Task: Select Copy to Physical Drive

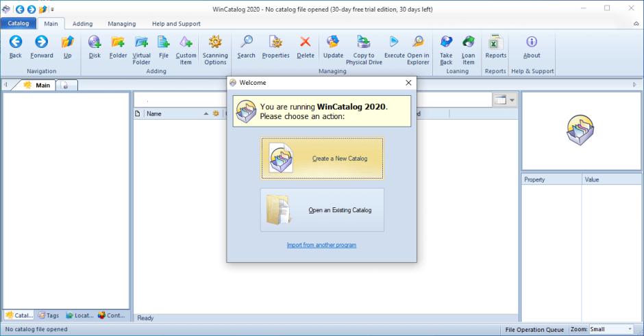Action: [364, 50]
